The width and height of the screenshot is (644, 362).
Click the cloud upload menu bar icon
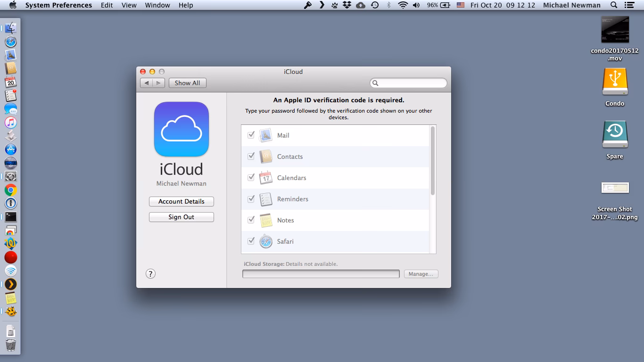point(361,5)
